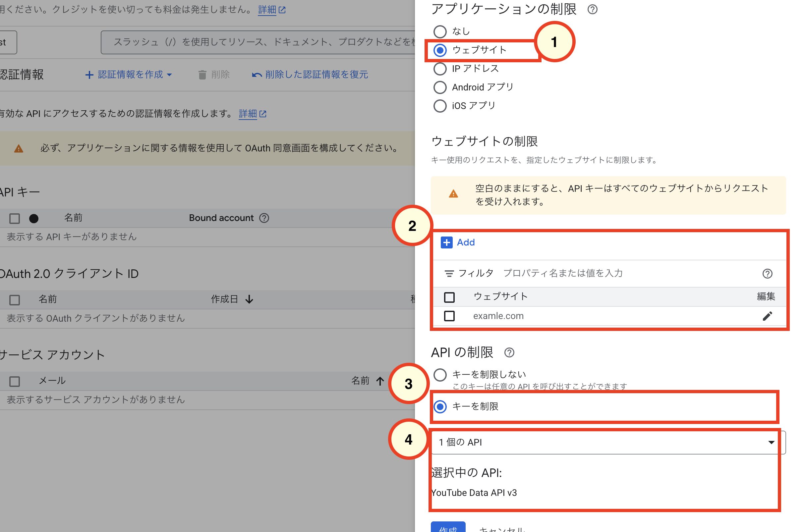This screenshot has width=804, height=532.
Task: Choose キーを制限しない radio option
Action: [x=440, y=375]
